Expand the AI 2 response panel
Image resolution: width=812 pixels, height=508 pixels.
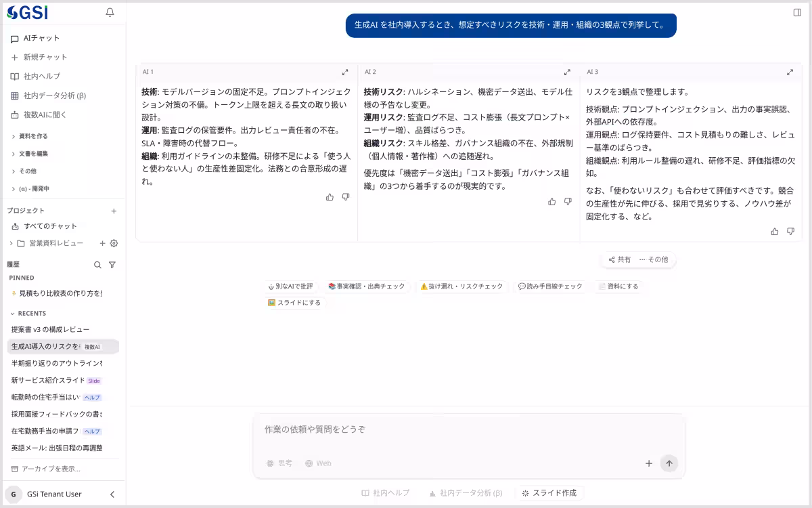[x=567, y=72]
